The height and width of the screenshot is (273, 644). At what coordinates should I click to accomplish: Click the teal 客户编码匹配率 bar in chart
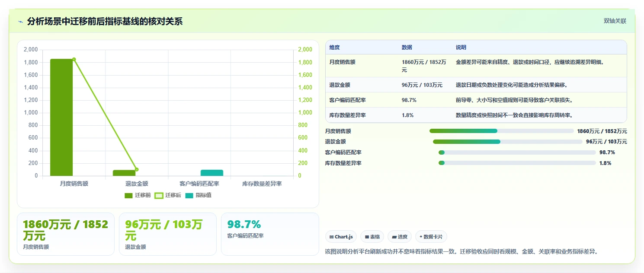[212, 173]
